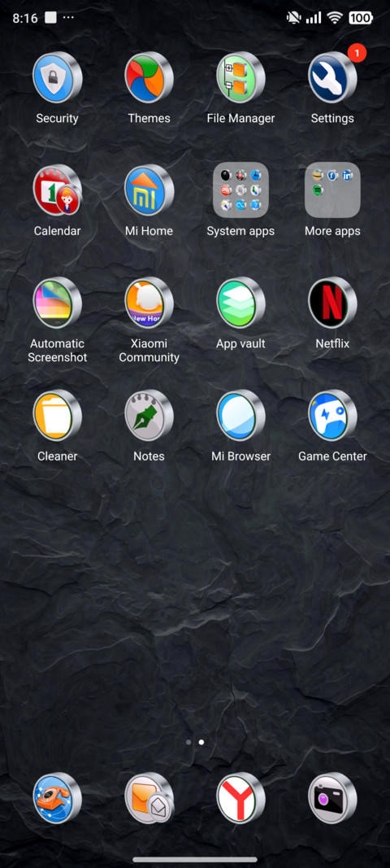Image resolution: width=390 pixels, height=868 pixels.
Task: Launch Netflix
Action: 332,303
